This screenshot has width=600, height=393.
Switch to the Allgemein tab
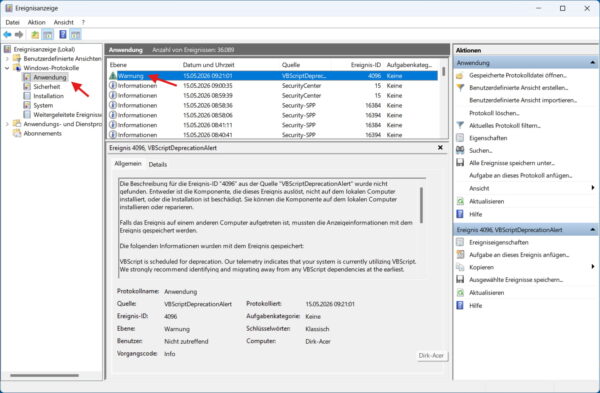[x=128, y=164]
